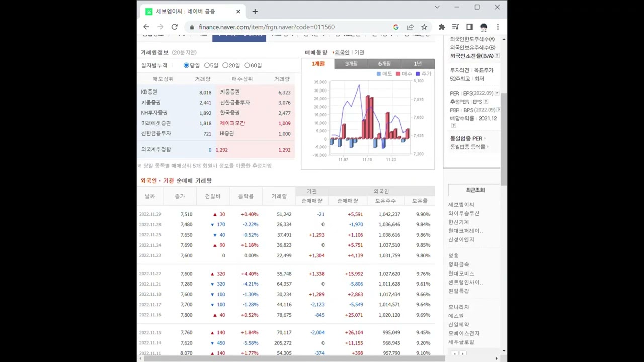Select the 5일 radio button
The height and width of the screenshot is (362, 644).
click(207, 65)
